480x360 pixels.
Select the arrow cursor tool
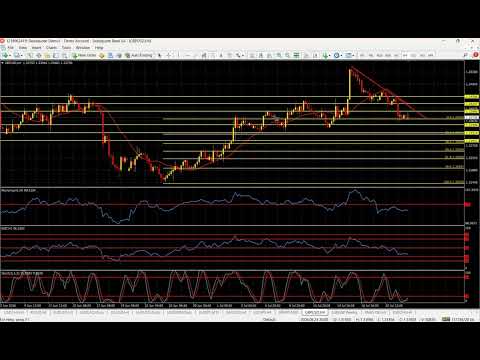(160, 55)
